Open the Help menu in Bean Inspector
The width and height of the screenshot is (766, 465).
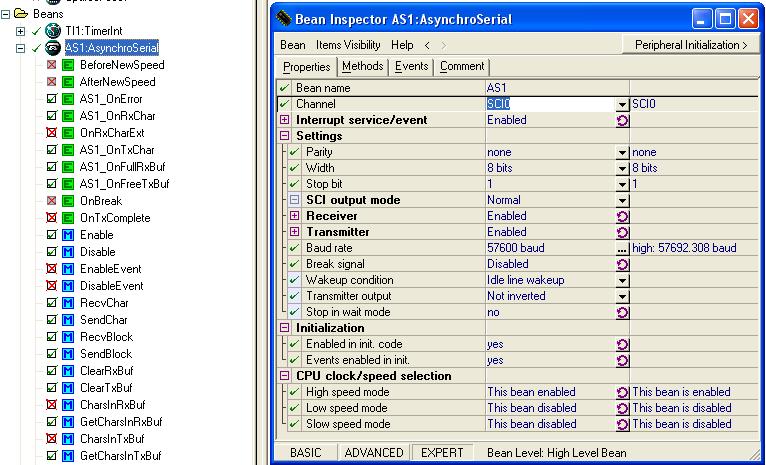(402, 45)
